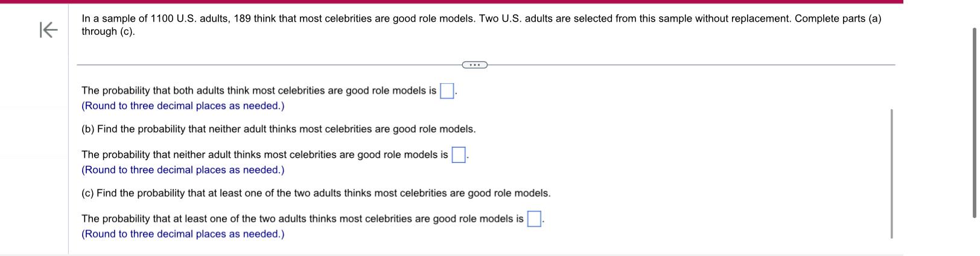Click answer box for at least one probability

[x=534, y=219]
